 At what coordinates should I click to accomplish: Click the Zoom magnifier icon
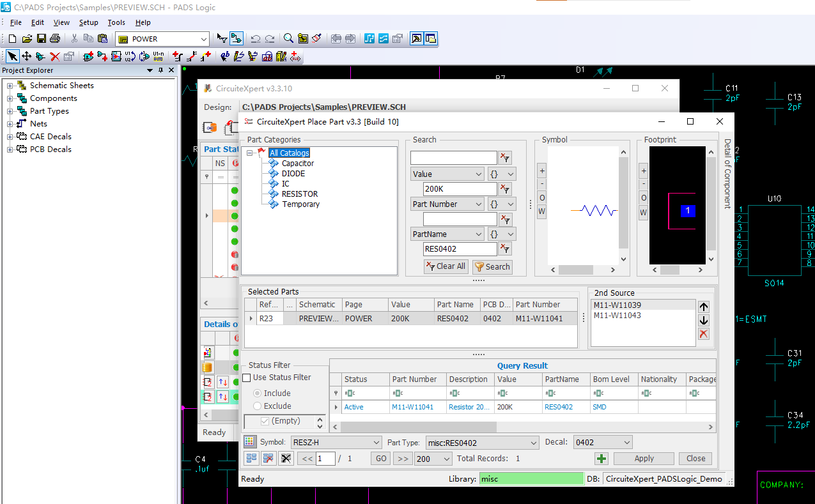pyautogui.click(x=289, y=39)
